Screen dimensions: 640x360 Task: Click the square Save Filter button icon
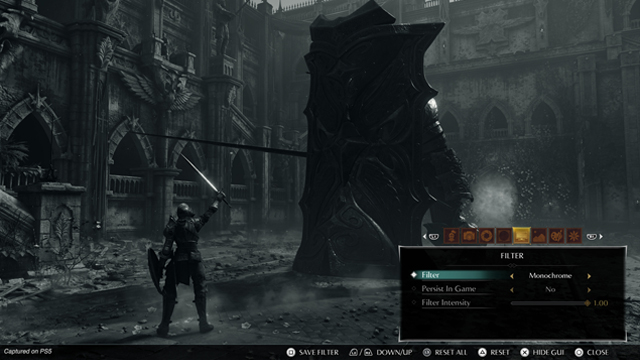point(291,352)
